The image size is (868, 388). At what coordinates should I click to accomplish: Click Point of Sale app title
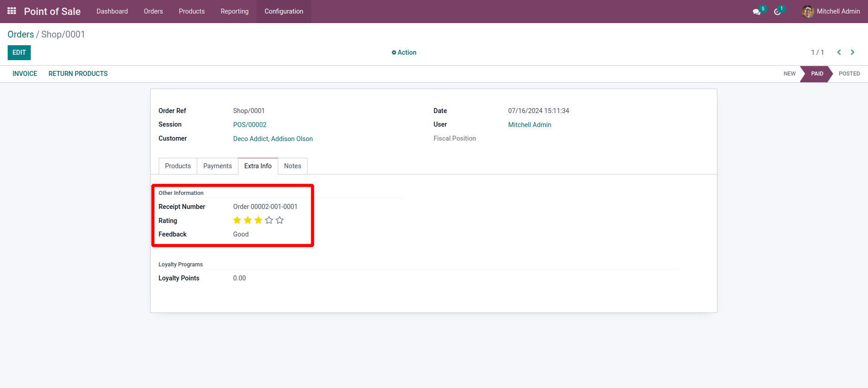52,11
